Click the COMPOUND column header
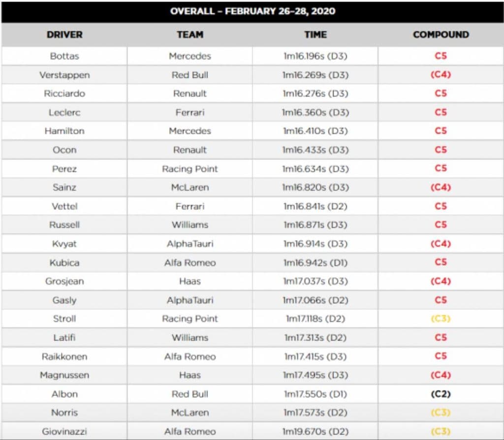Image resolution: width=504 pixels, height=440 pixels. click(441, 35)
